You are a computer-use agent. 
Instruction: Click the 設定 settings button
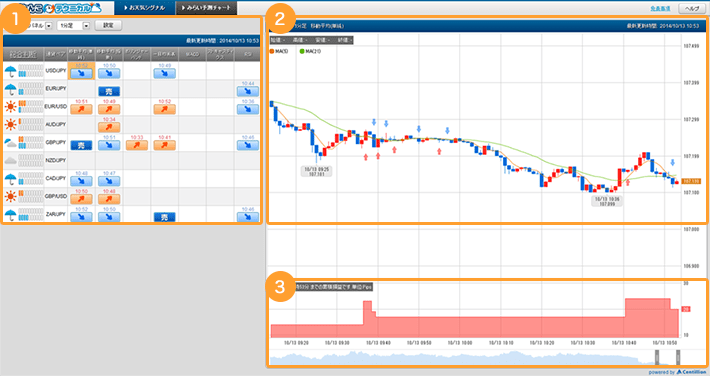(108, 25)
